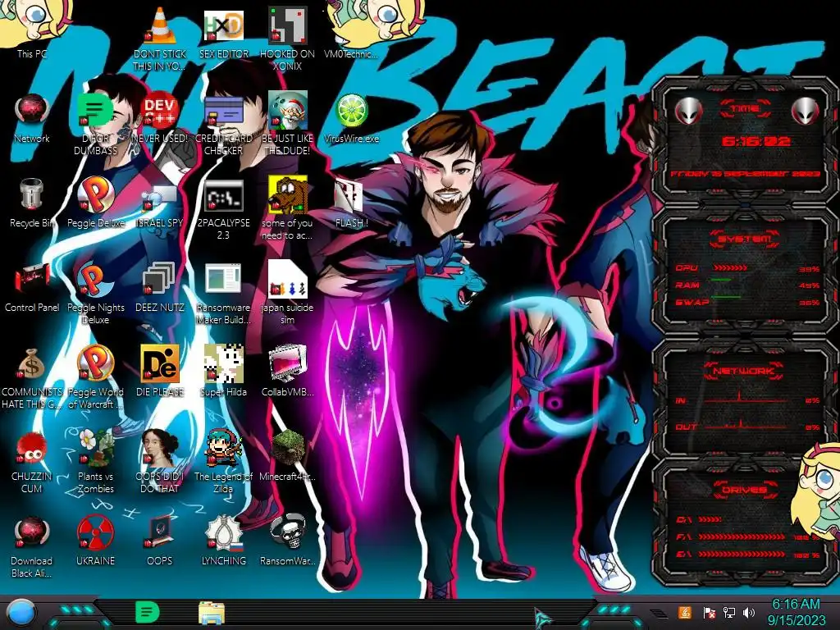Launch Peggle Deluxe
840x630 pixels.
(x=95, y=203)
